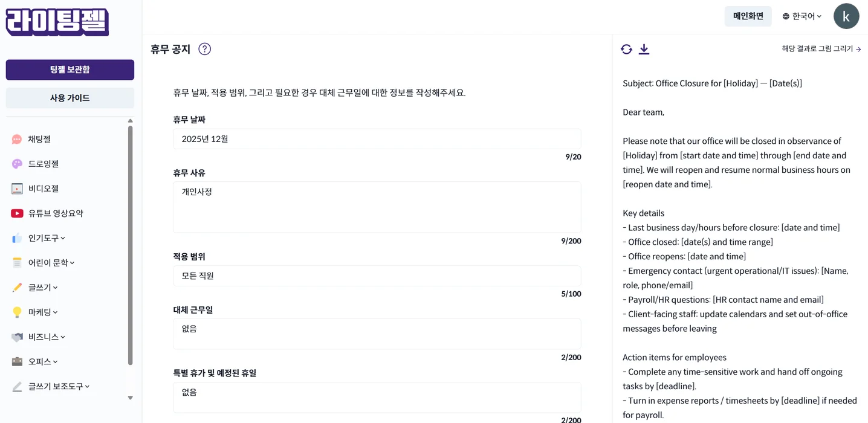The width and height of the screenshot is (868, 423).
Task: Click the 적용 범위 input field
Action: click(377, 276)
